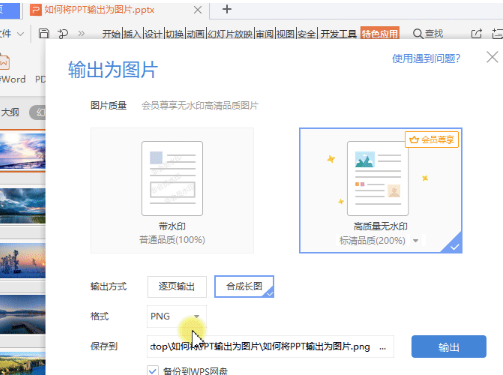Open the PNG format dropdown
Viewport: 503px width, 375px height.
177,316
